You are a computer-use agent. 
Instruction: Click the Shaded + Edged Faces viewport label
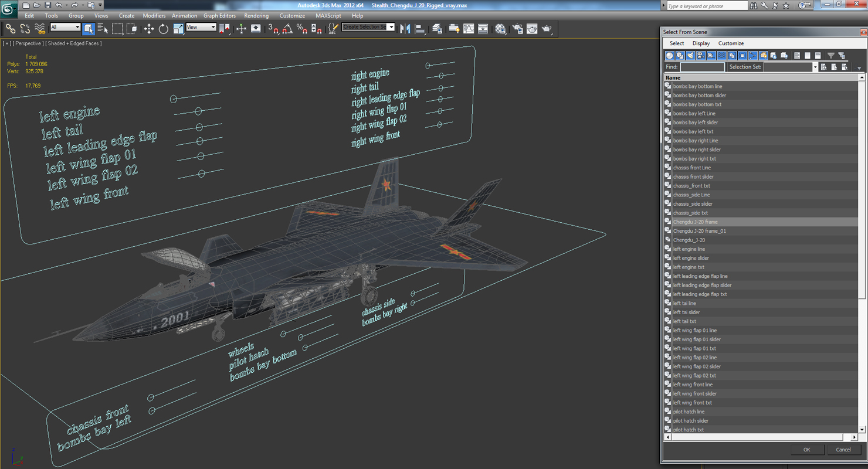[x=73, y=43]
